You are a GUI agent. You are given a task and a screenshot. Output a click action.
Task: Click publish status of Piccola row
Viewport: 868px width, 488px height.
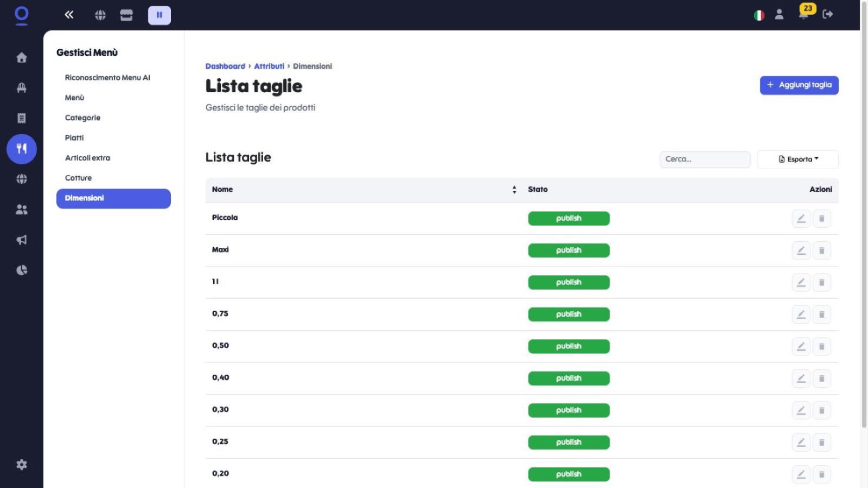(x=569, y=219)
